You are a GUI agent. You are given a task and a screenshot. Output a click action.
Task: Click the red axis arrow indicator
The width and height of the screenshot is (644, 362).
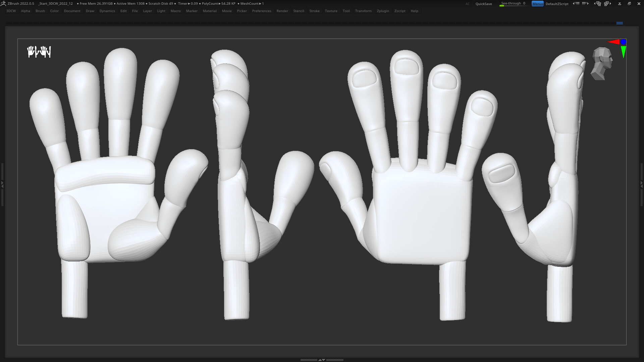[614, 42]
